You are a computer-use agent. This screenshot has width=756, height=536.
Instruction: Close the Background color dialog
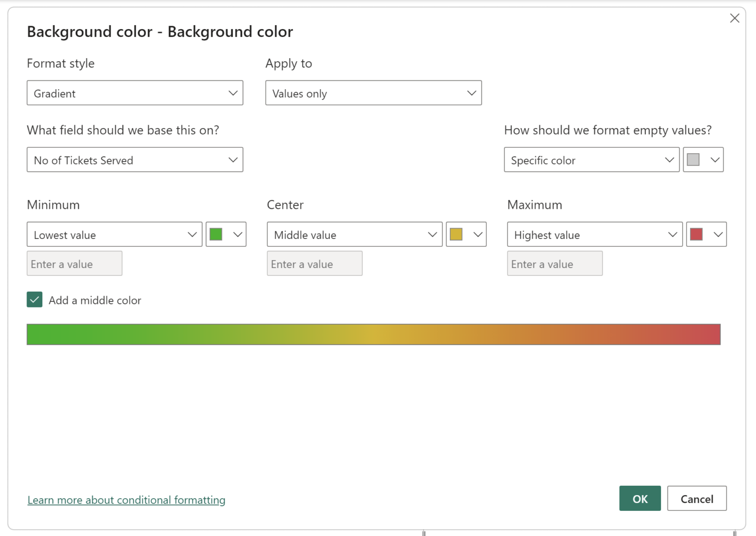coord(734,18)
